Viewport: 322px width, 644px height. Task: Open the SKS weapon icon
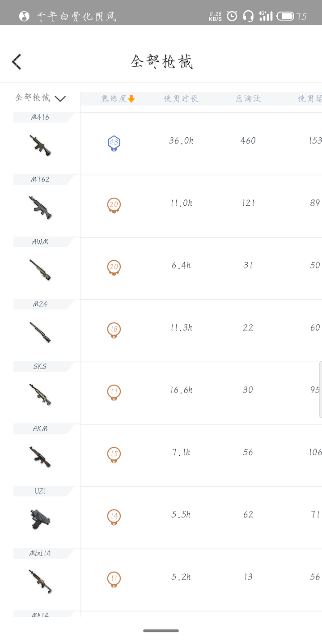tap(40, 394)
